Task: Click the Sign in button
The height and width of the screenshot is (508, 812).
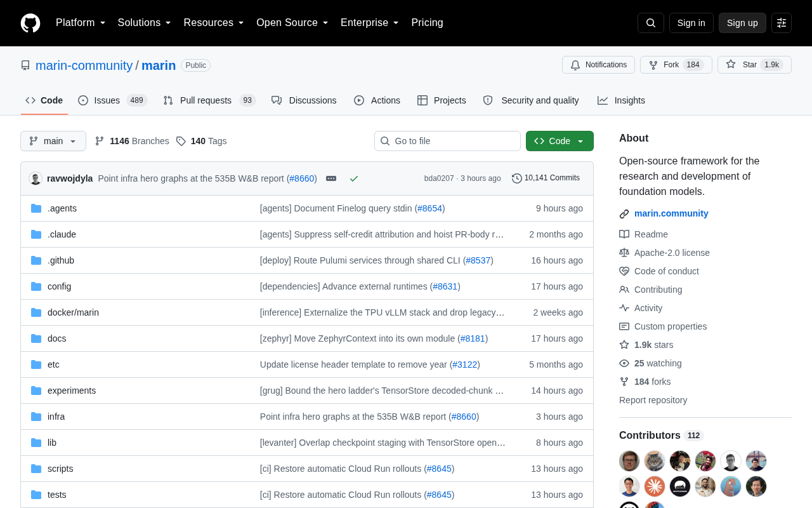Action: [x=691, y=23]
